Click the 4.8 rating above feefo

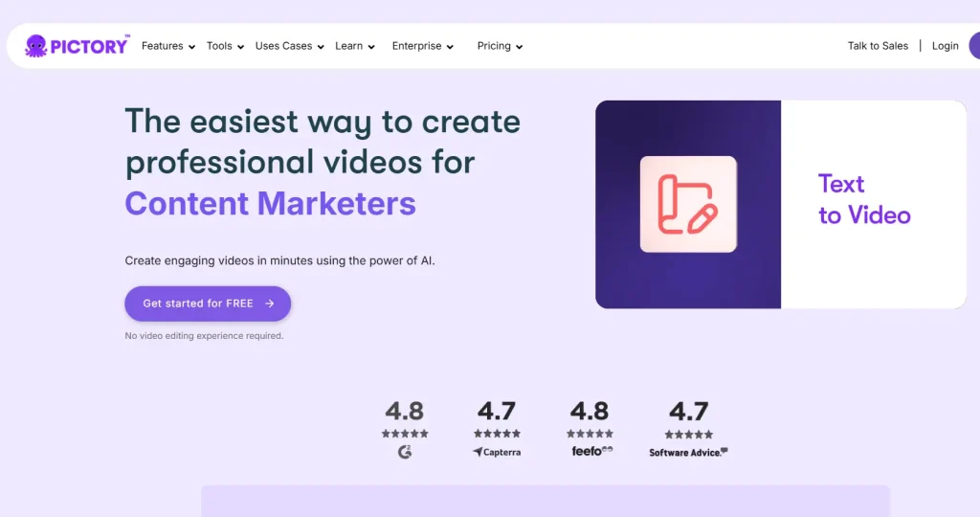coord(590,412)
